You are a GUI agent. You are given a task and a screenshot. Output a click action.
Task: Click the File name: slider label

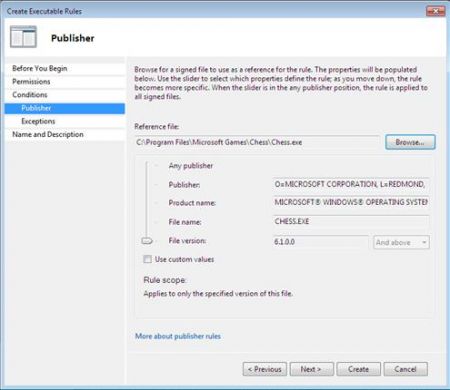pyautogui.click(x=185, y=222)
